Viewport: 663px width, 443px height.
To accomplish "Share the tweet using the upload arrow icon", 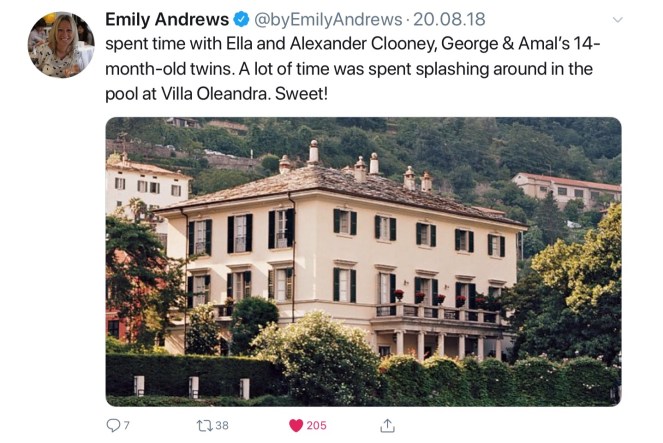I will click(387, 425).
